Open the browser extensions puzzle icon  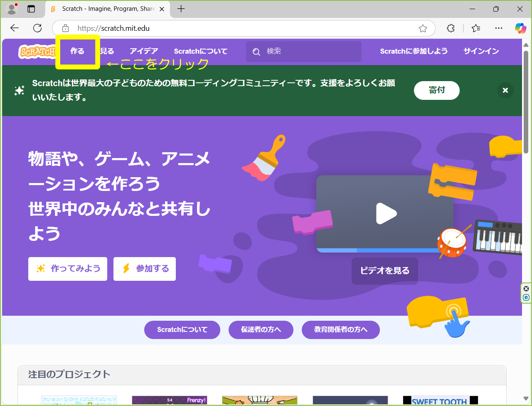point(451,28)
